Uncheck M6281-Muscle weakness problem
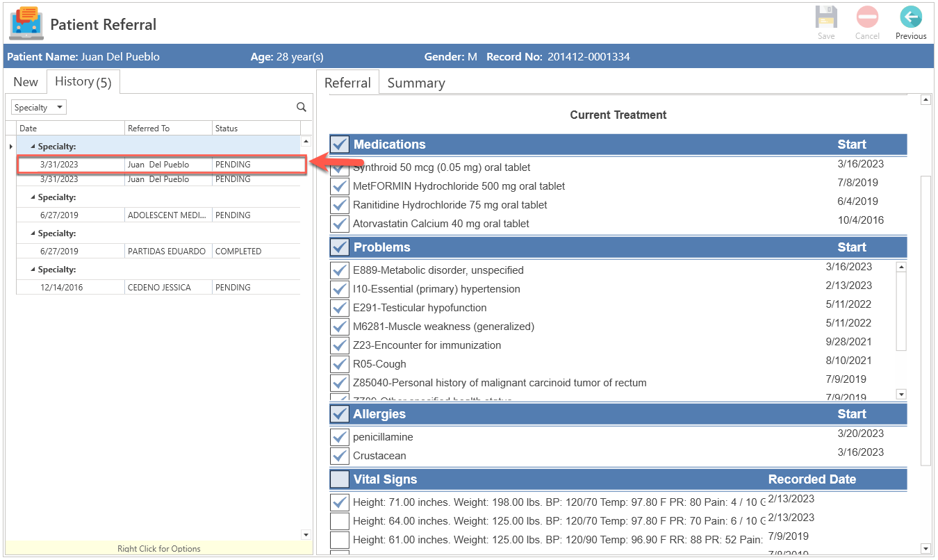 [340, 327]
